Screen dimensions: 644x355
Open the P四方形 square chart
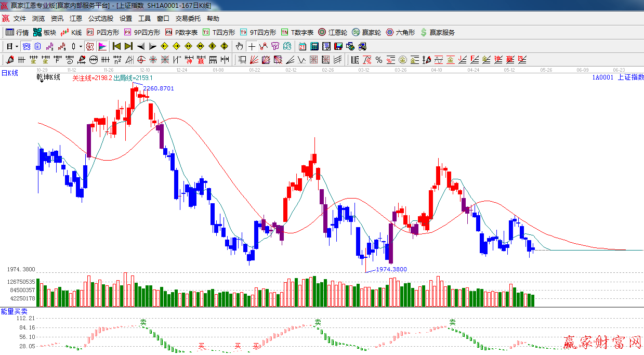(103, 32)
